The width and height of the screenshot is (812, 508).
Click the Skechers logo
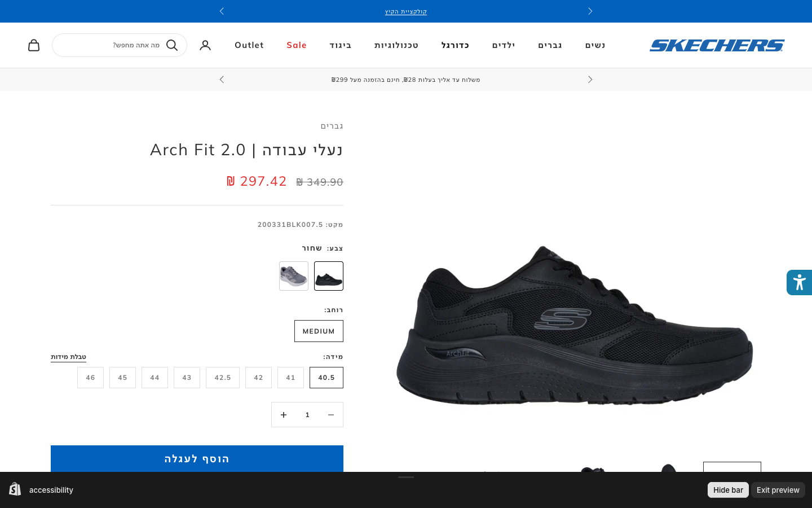coord(717,45)
